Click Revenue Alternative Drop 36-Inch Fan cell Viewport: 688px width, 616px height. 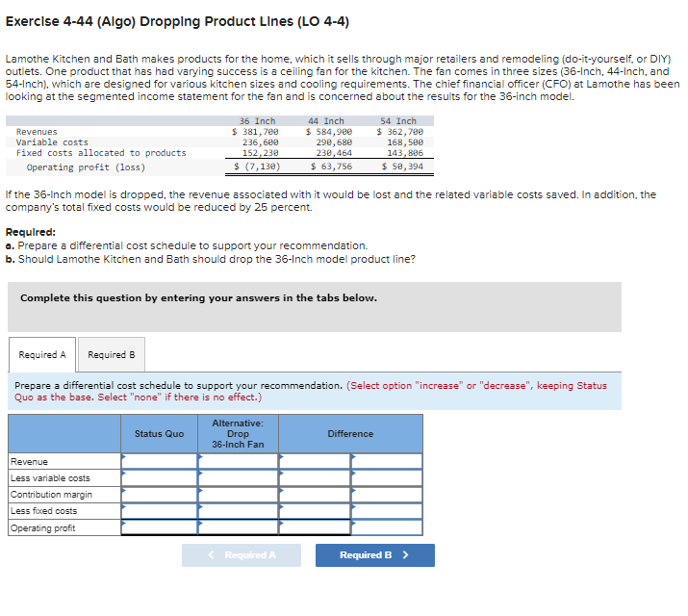click(238, 462)
